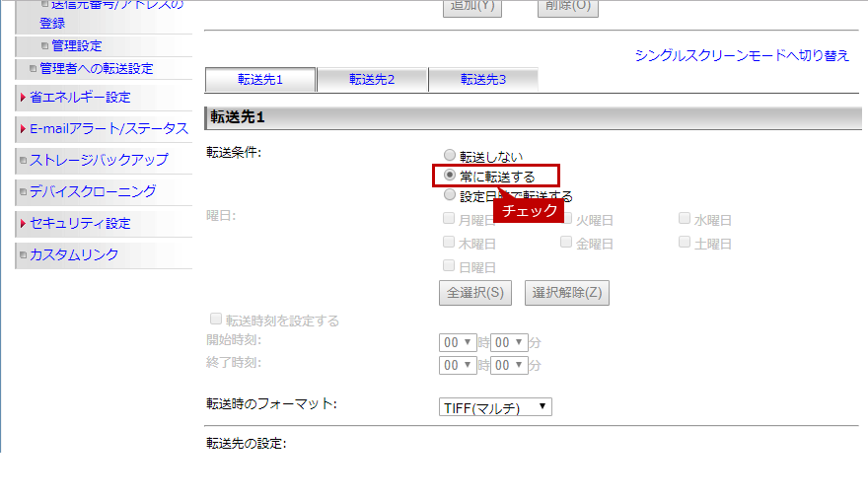
Task: Open ストレージバックアップ in the sidebar
Action: (x=98, y=160)
